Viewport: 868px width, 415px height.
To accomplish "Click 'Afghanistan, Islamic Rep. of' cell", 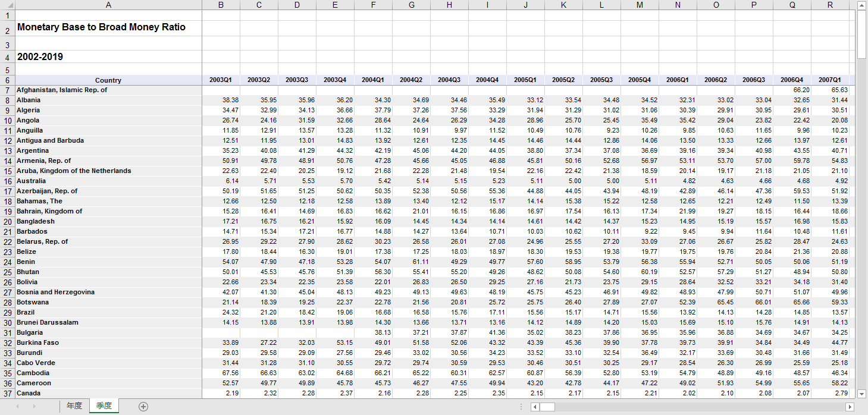I will click(x=108, y=90).
